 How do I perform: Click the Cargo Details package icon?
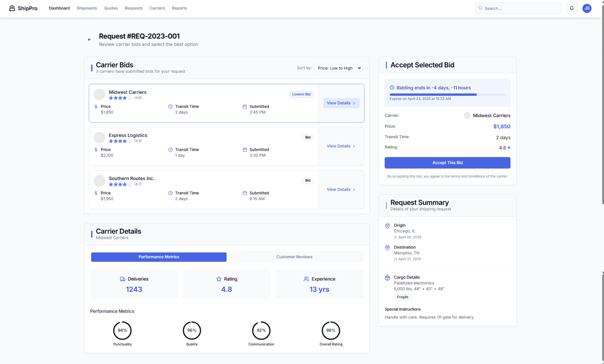pos(387,277)
